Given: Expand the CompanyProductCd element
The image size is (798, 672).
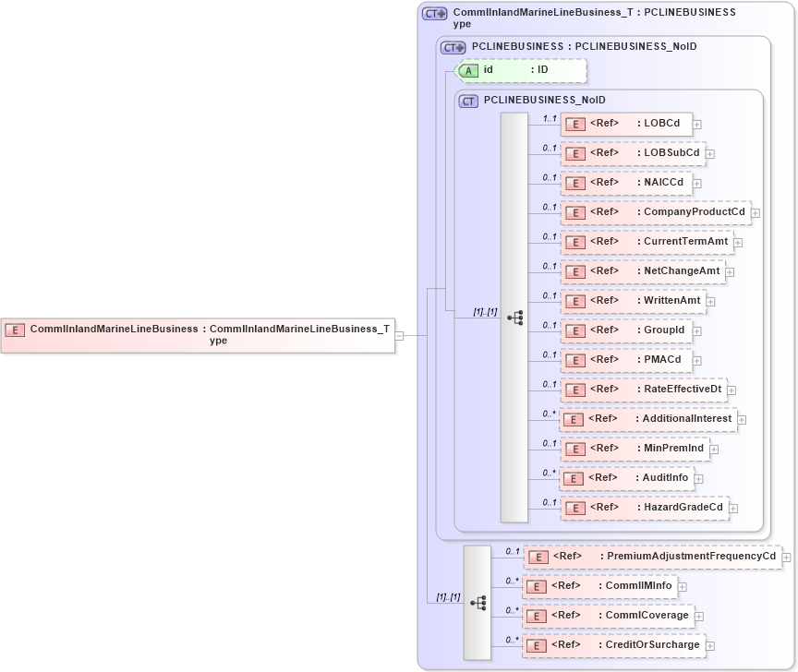Looking at the screenshot, I should (x=756, y=211).
